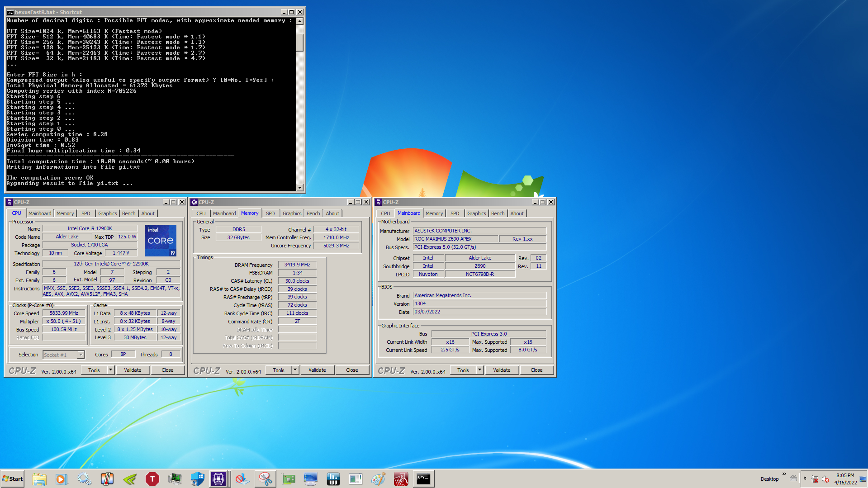Open the blue computer monitor taskbar icon
This screenshot has height=488, width=868.
311,479
